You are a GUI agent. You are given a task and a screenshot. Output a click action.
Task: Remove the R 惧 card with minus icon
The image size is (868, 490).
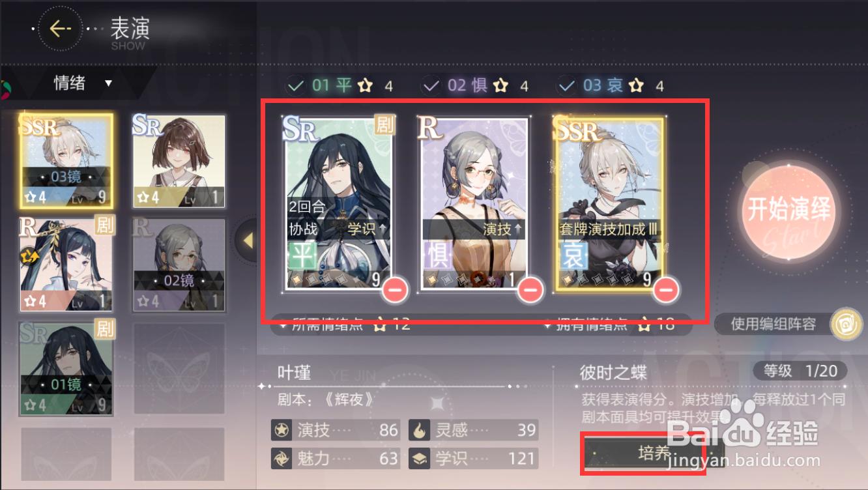coord(531,289)
